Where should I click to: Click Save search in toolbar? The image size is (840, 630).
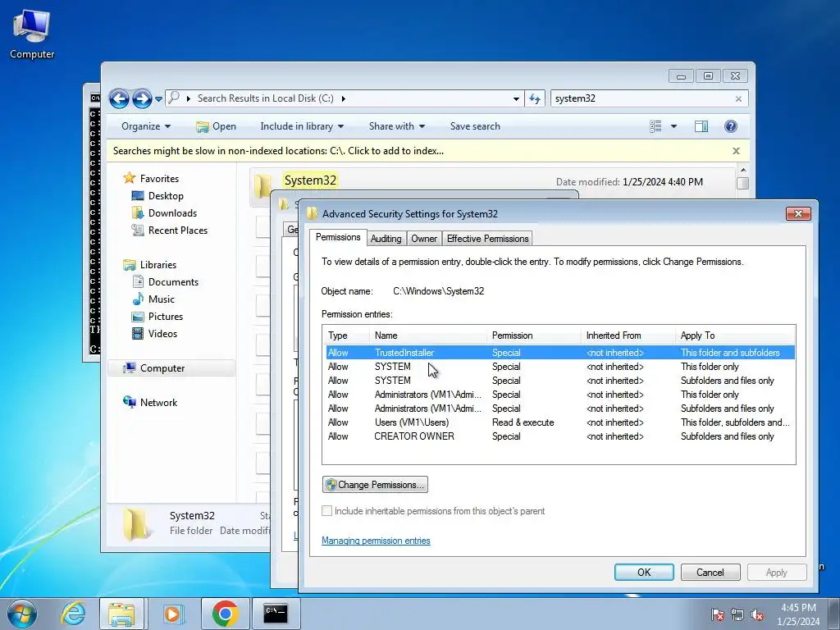[x=475, y=126]
